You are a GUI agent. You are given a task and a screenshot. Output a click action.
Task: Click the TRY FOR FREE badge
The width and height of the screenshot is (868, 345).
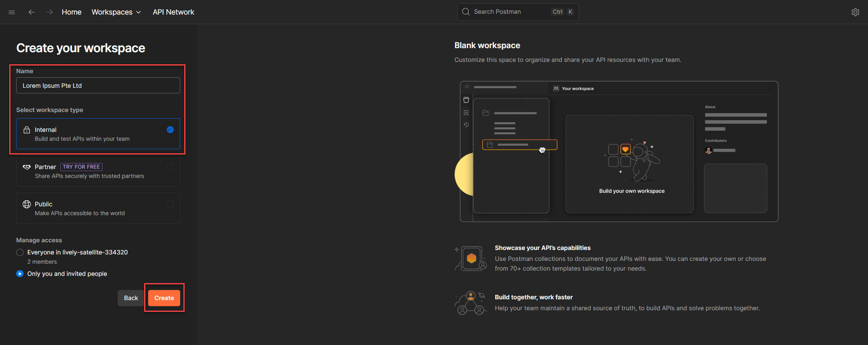click(81, 167)
